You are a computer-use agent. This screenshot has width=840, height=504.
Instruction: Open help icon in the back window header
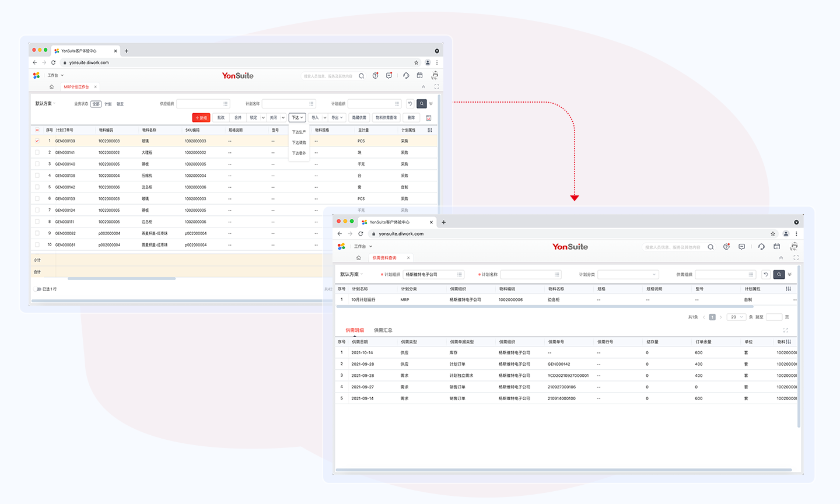coord(375,76)
